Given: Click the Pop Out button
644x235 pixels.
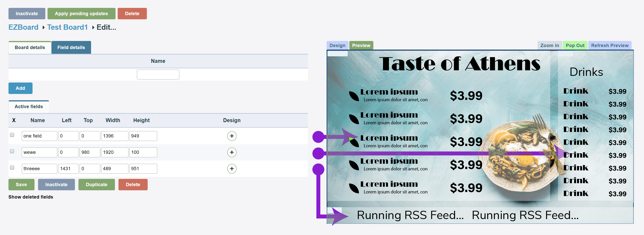Looking at the screenshot, I should coord(575,46).
